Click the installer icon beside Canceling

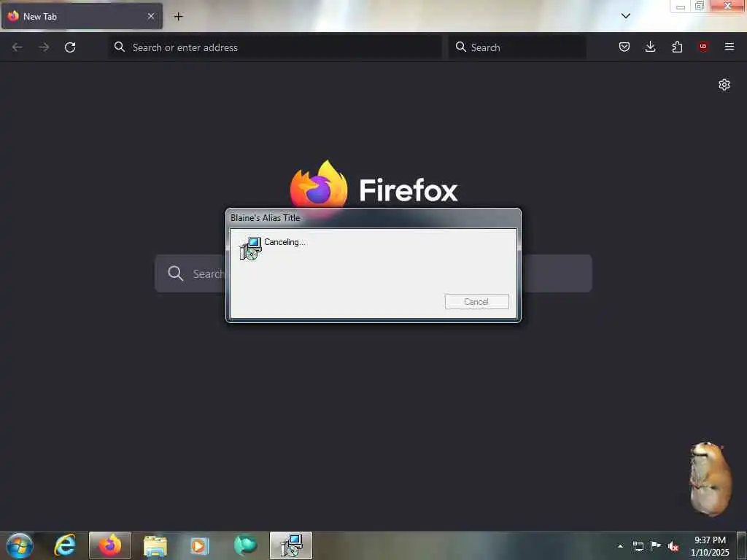(250, 248)
